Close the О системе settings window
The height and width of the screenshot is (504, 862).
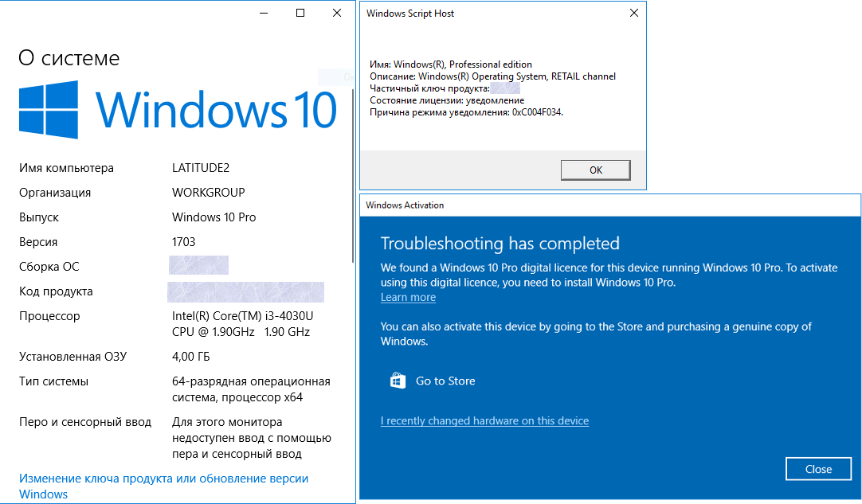337,14
